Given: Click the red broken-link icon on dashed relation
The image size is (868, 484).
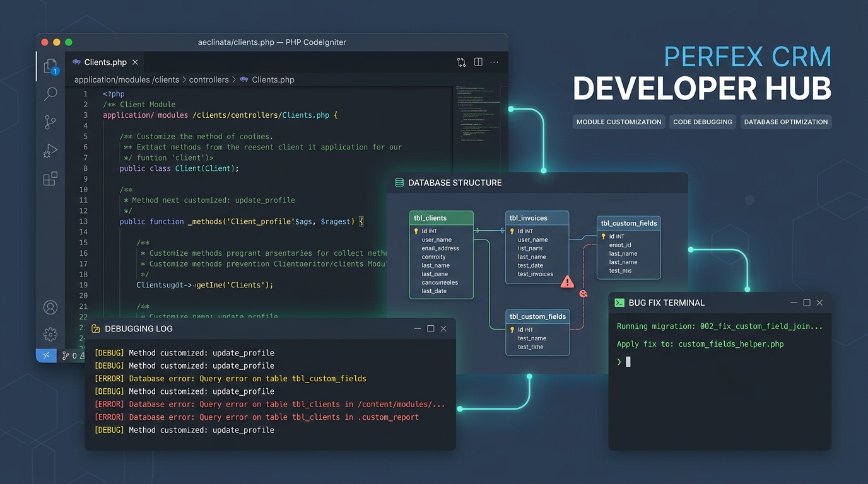Looking at the screenshot, I should pyautogui.click(x=584, y=294).
